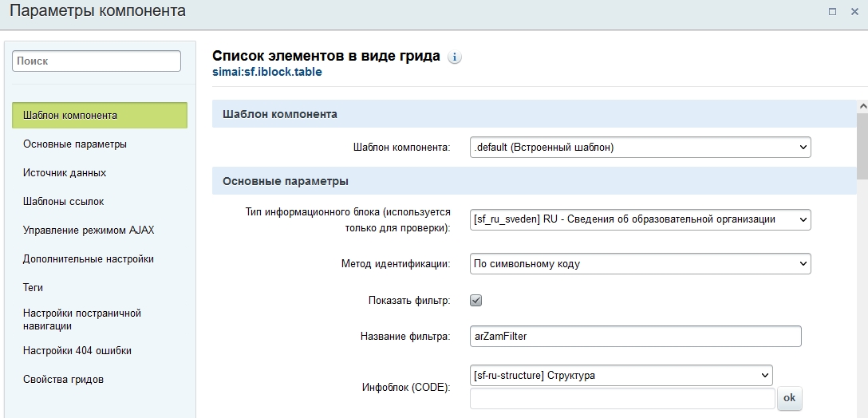The height and width of the screenshot is (418, 868).
Task: Select 'Настройки постраничной навигации' item
Action: click(82, 319)
